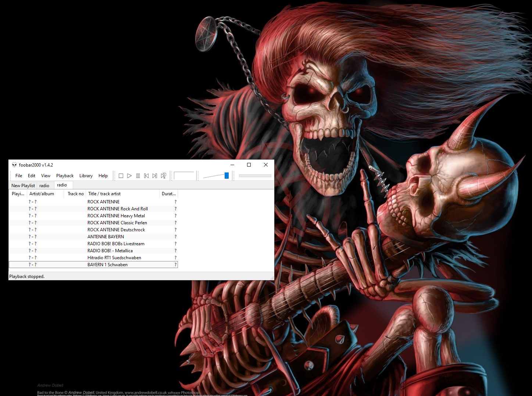Minimize the foobar2000 window
This screenshot has height=396, width=532.
pyautogui.click(x=232, y=165)
